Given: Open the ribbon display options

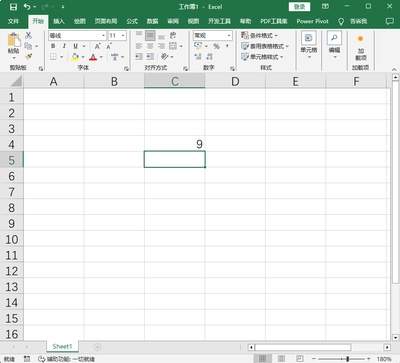Looking at the screenshot, I should [326, 7].
